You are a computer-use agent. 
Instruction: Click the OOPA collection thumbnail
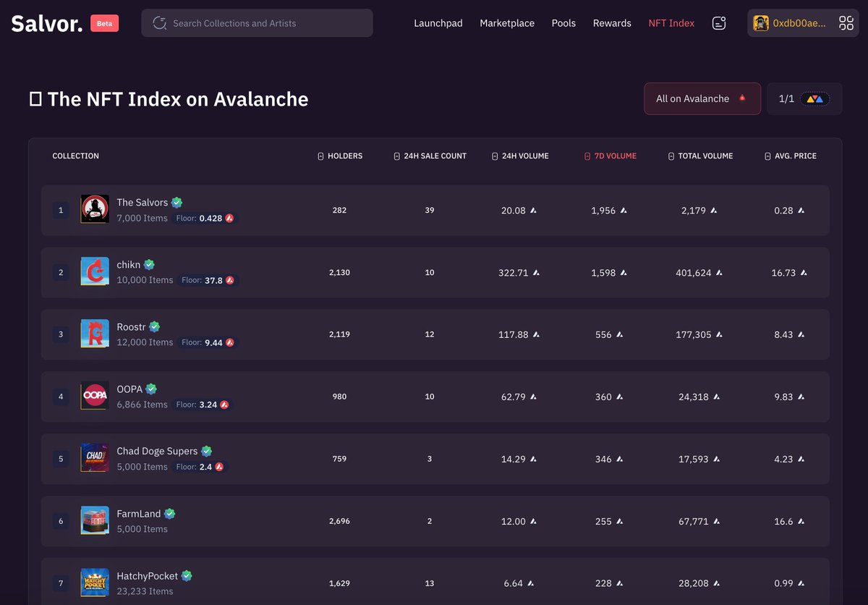click(x=95, y=397)
